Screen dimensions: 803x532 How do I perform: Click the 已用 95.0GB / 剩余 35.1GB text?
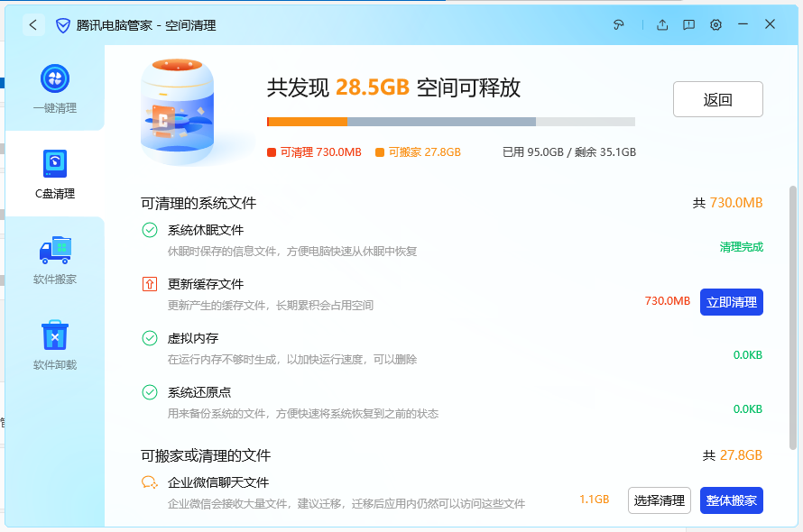pyautogui.click(x=569, y=152)
